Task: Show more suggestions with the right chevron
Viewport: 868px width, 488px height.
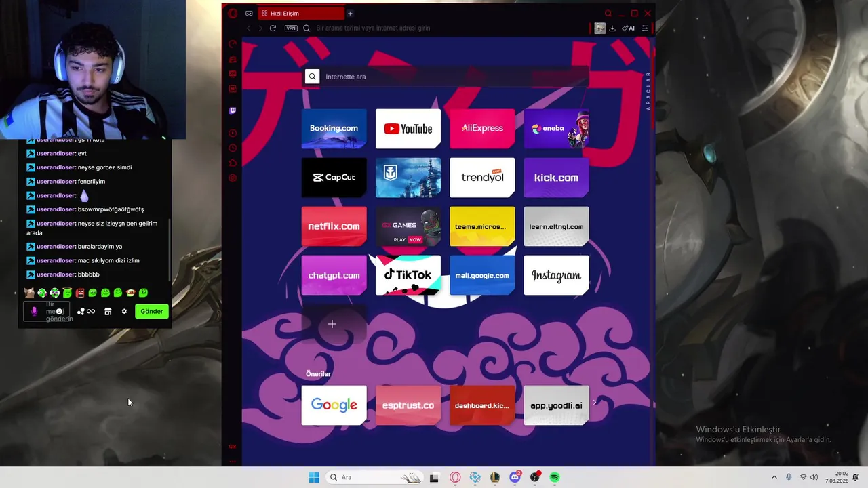Action: pos(595,403)
